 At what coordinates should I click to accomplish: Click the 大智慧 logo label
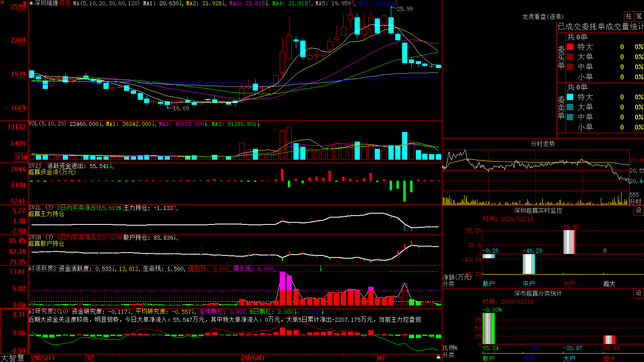tap(12, 358)
